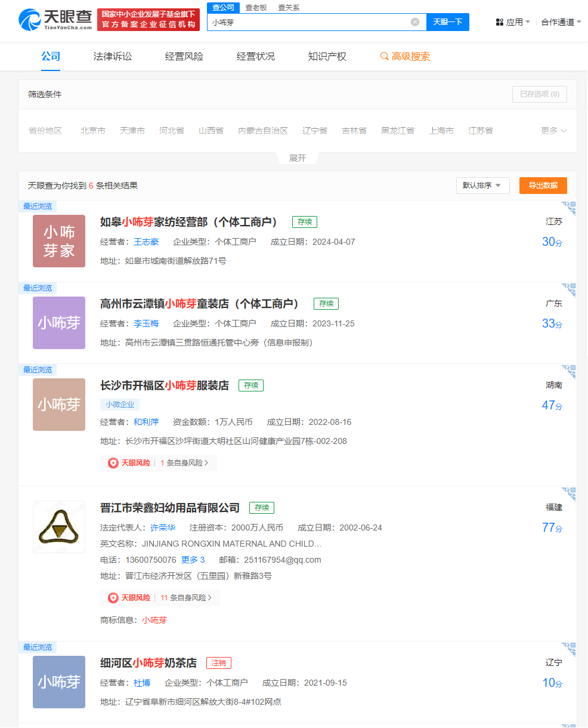588x728 pixels.
Task: Filter by 山西省
Action: pyautogui.click(x=211, y=131)
